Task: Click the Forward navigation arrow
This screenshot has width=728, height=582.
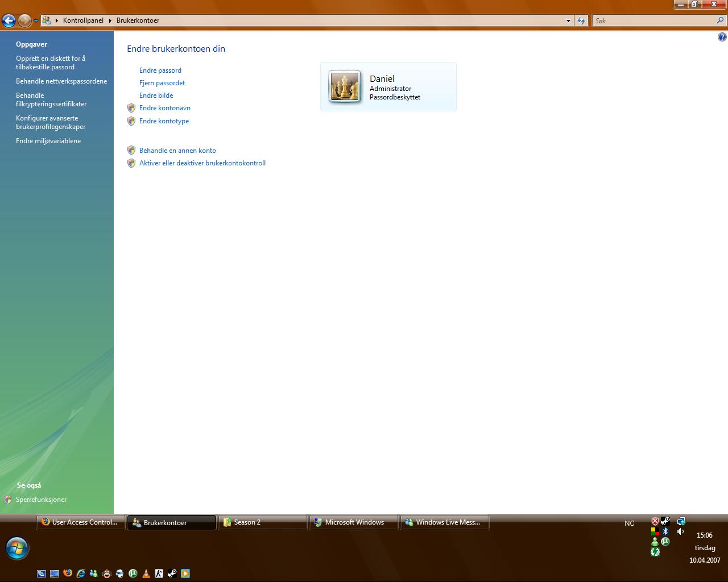Action: point(24,21)
